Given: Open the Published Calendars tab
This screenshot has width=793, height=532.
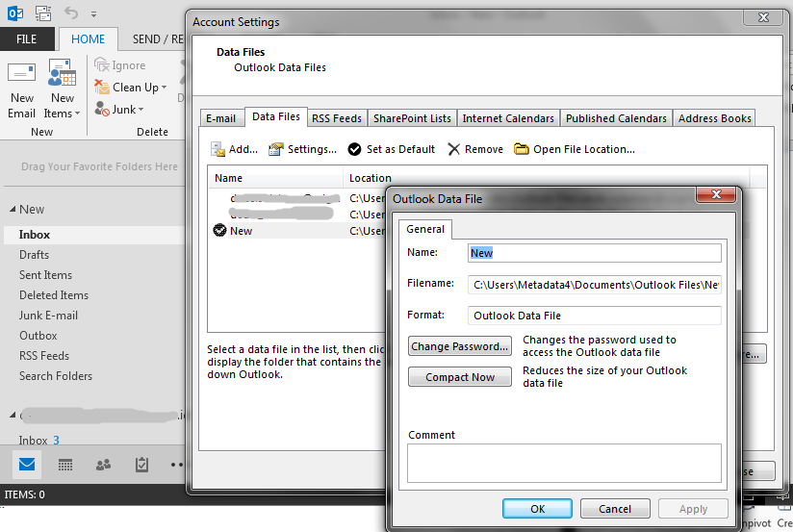Looking at the screenshot, I should 616,118.
